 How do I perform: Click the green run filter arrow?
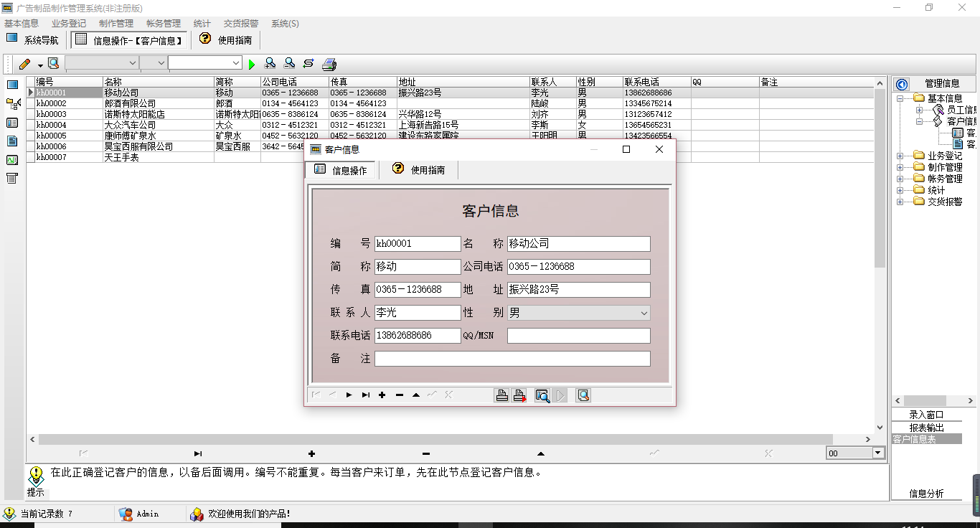(252, 64)
